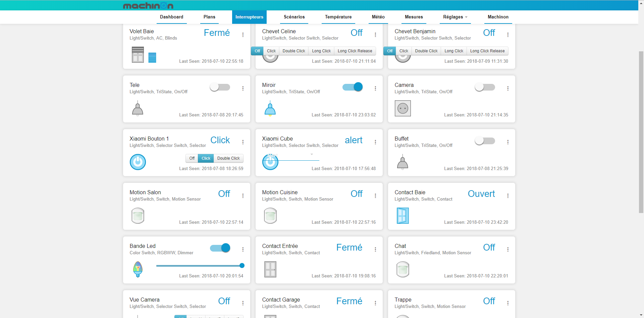The width and height of the screenshot is (644, 318).
Task: Click the Chat motion sensor icon
Action: click(402, 269)
